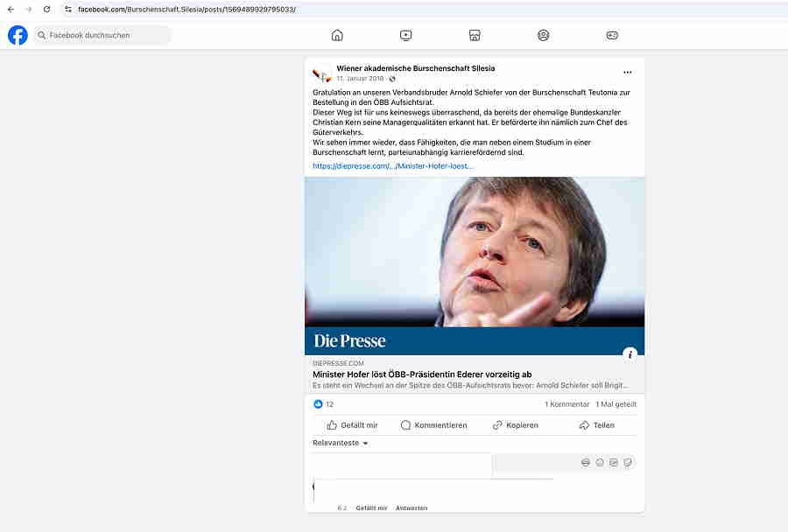Click the avatar sticker icon in comment box

pyautogui.click(x=586, y=462)
